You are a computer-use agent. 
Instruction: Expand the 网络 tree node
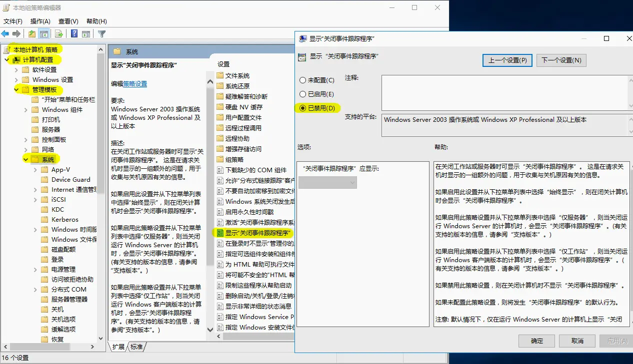point(25,149)
